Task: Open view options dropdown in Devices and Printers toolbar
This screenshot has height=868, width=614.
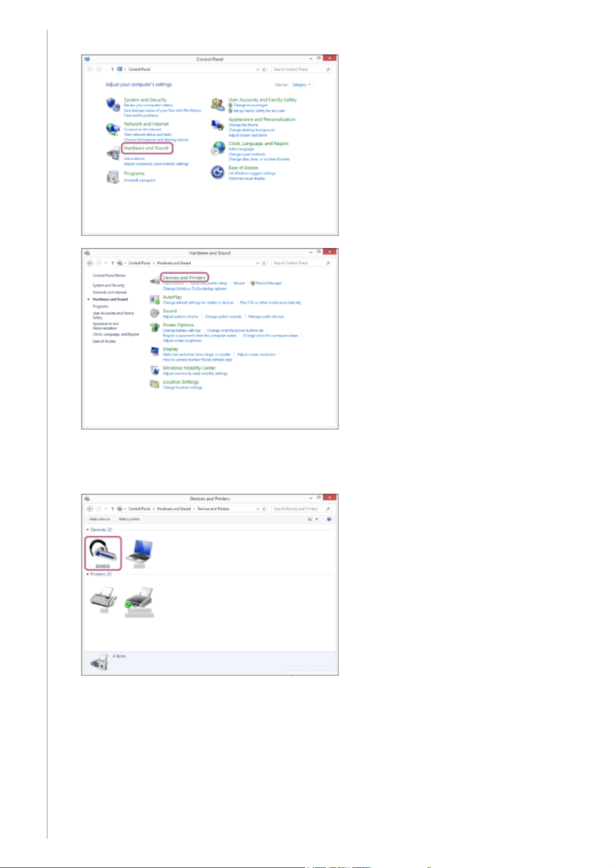Action: pos(317,519)
